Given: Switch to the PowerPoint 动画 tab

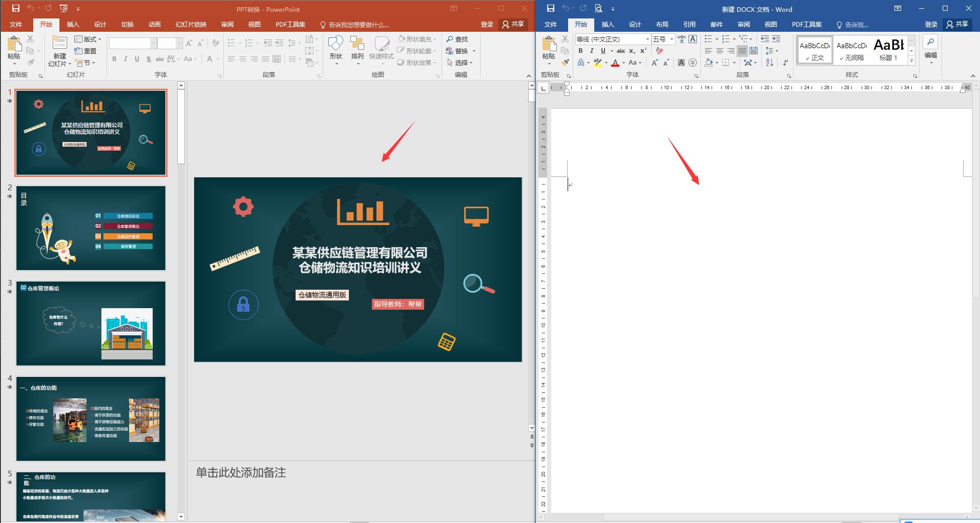Looking at the screenshot, I should [x=154, y=25].
